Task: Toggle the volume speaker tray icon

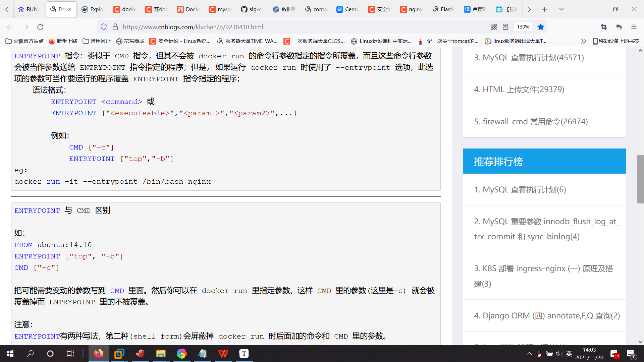Action: tap(558, 354)
